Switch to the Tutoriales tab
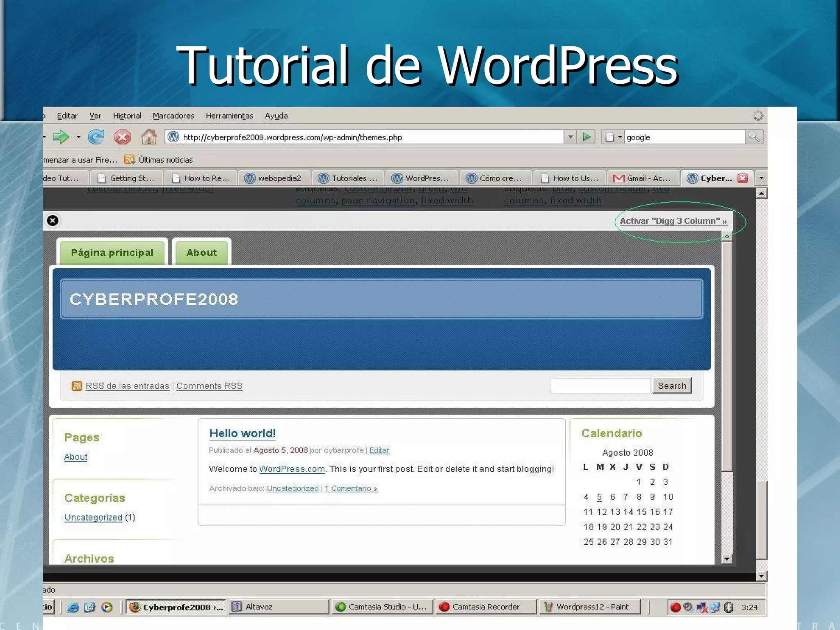 [348, 178]
